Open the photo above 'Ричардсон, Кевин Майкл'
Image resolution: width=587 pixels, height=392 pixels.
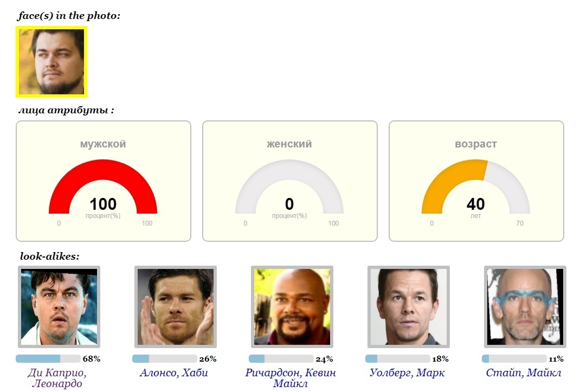(292, 307)
